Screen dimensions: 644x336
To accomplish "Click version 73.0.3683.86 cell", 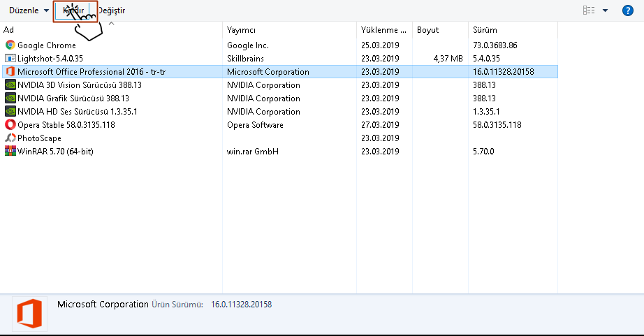I will tap(495, 45).
